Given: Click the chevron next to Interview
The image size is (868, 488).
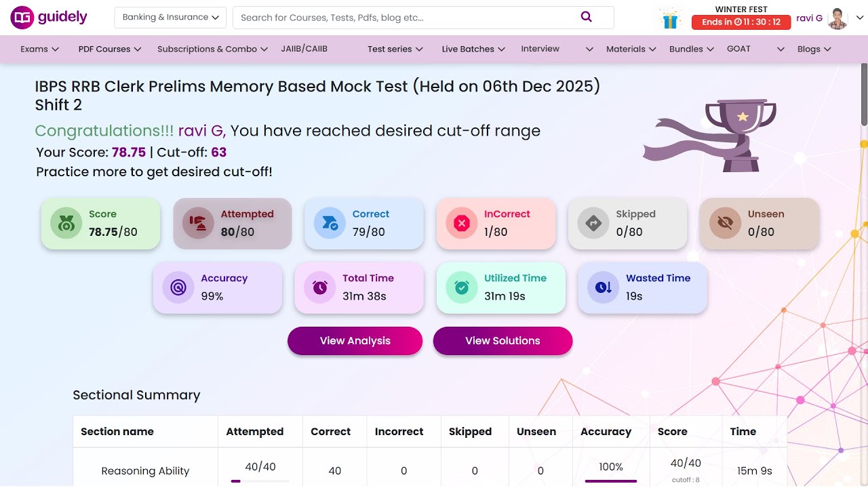Looking at the screenshot, I should [x=589, y=49].
